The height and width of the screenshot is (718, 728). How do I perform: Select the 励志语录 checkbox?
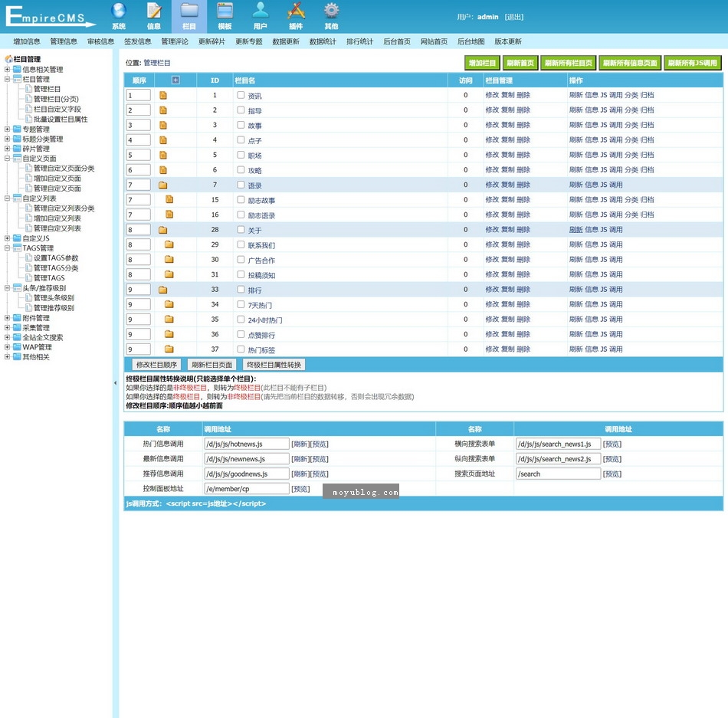click(x=241, y=215)
